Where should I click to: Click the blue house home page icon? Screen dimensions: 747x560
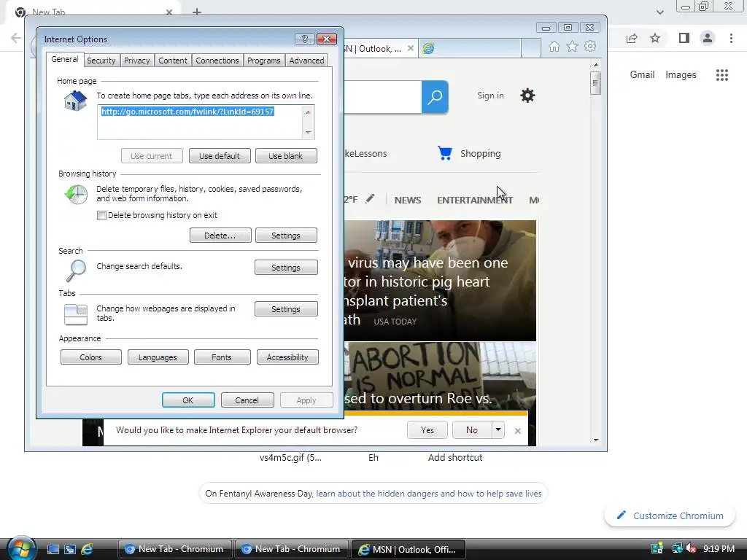pyautogui.click(x=76, y=101)
